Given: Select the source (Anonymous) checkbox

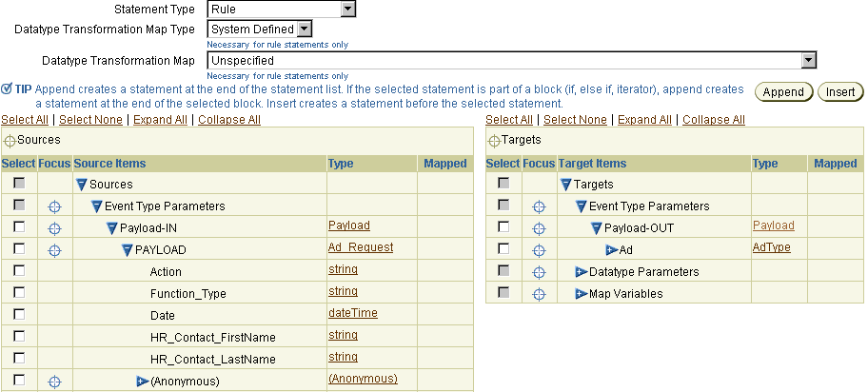Looking at the screenshot, I should (x=19, y=380).
